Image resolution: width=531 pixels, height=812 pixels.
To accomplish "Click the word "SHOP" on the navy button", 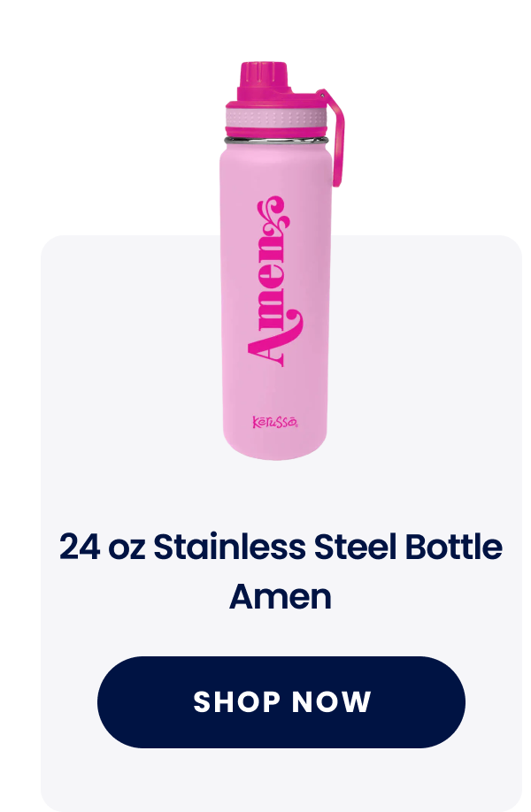I will coord(236,702).
